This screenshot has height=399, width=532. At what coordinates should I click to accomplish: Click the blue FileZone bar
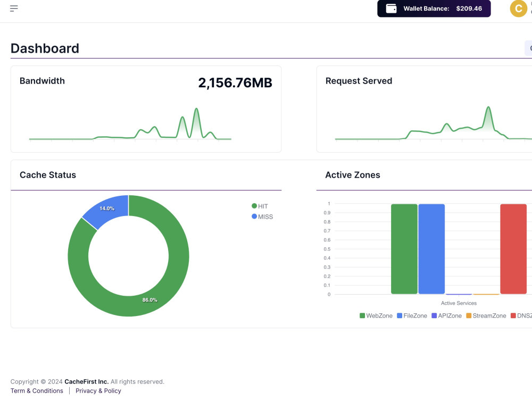(x=431, y=248)
